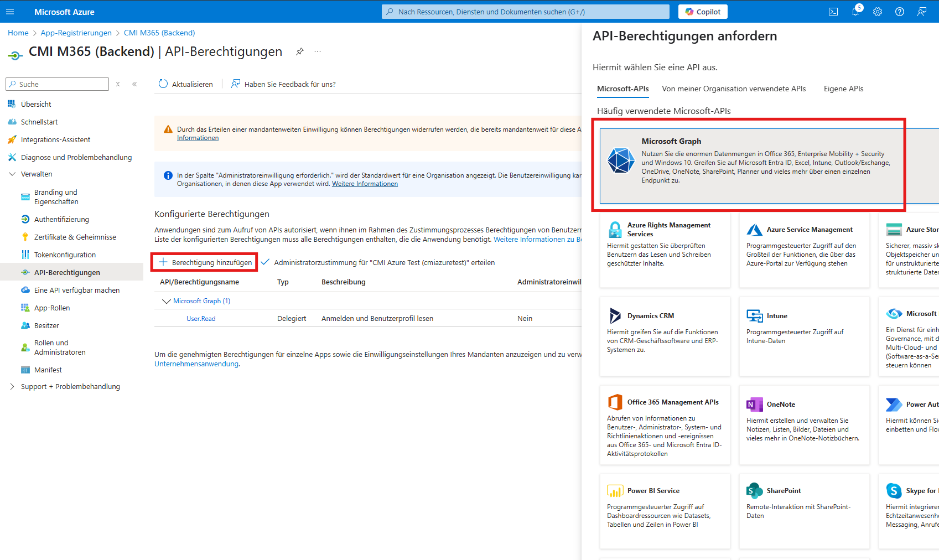Collapse the Microsoft Graph (1) permission group
The width and height of the screenshot is (939, 560).
click(166, 300)
